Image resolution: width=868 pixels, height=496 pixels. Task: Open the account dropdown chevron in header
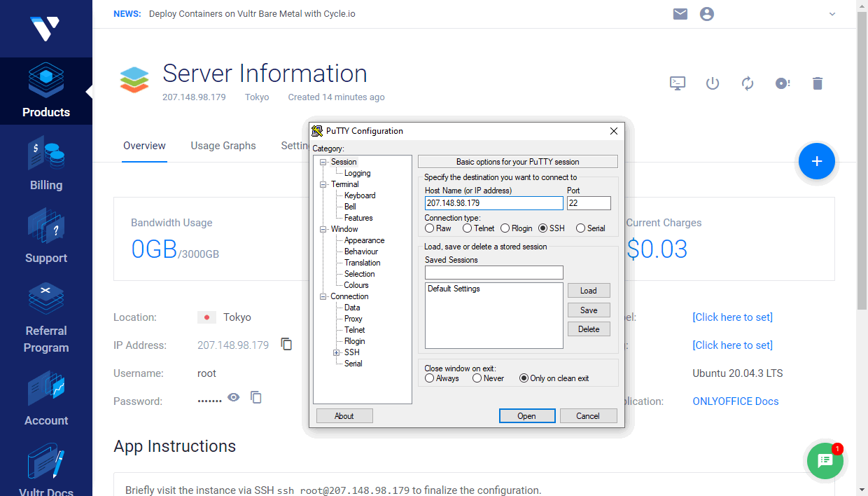point(832,14)
